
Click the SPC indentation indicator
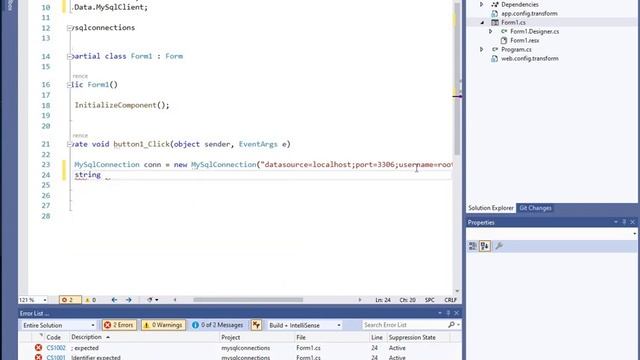(429, 300)
